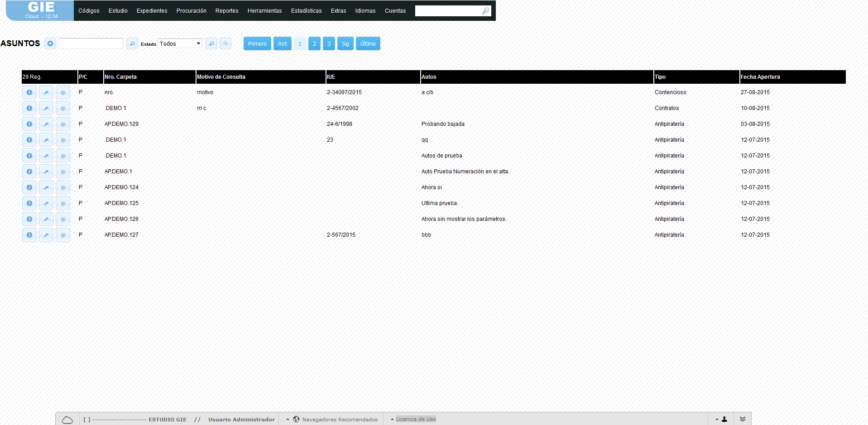Viewport: 868px width, 425px height.
Task: Click the Fecha Apertura column header
Action: tap(792, 77)
